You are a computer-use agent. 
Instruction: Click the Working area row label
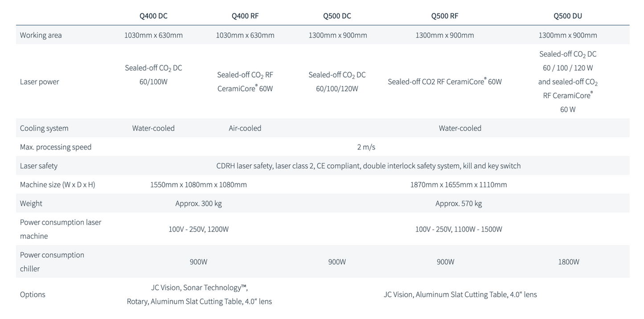(x=41, y=35)
